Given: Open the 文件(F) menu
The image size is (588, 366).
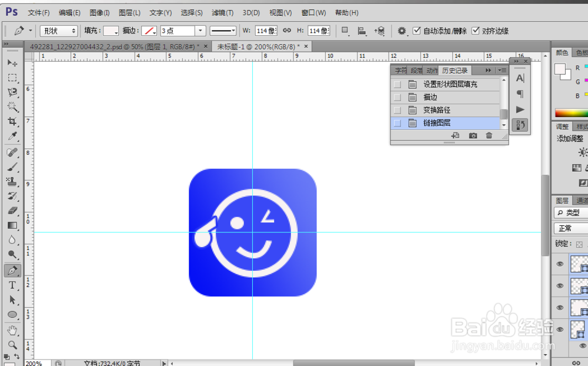Looking at the screenshot, I should pyautogui.click(x=39, y=13).
